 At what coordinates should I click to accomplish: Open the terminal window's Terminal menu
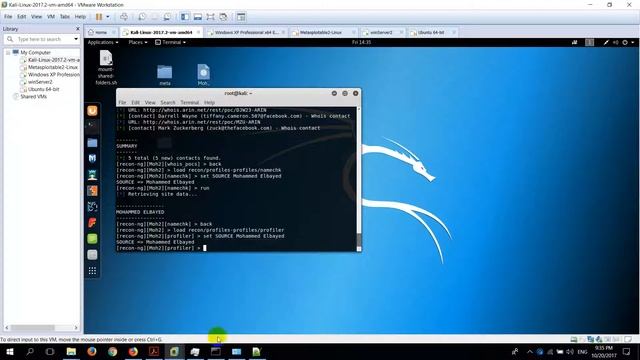(x=189, y=103)
